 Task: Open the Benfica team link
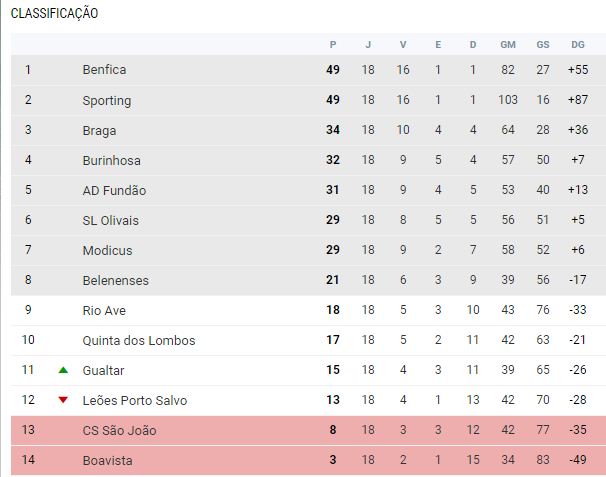coord(104,70)
